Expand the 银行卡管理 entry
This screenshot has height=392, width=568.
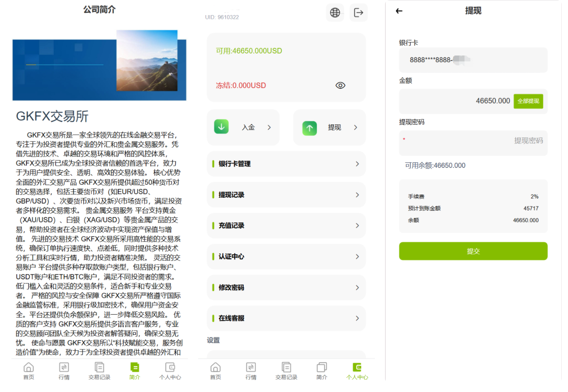(x=286, y=164)
